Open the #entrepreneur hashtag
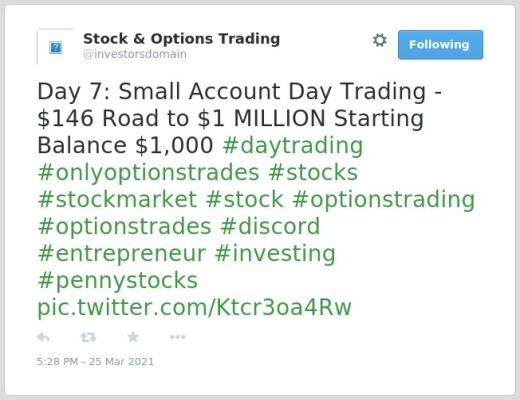The height and width of the screenshot is (400, 520). point(122,254)
